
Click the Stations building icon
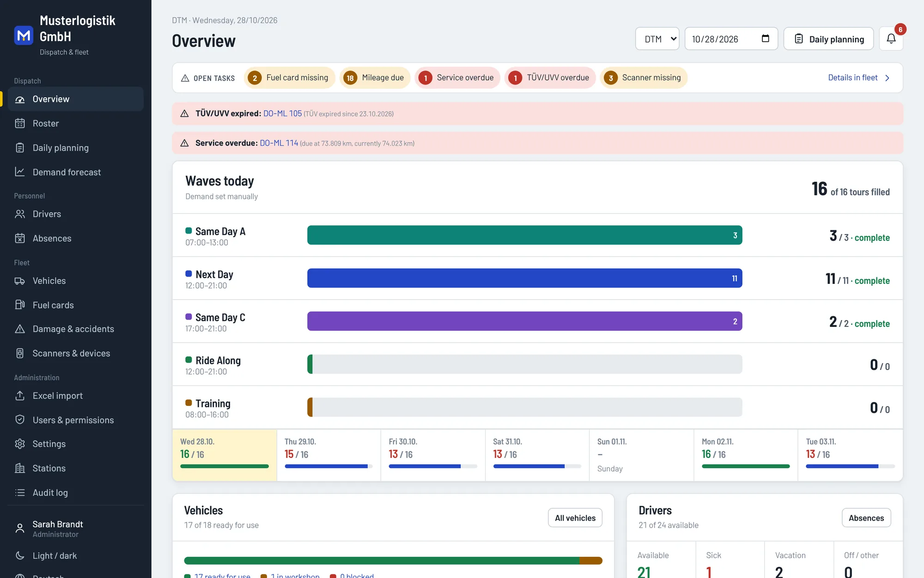point(20,468)
